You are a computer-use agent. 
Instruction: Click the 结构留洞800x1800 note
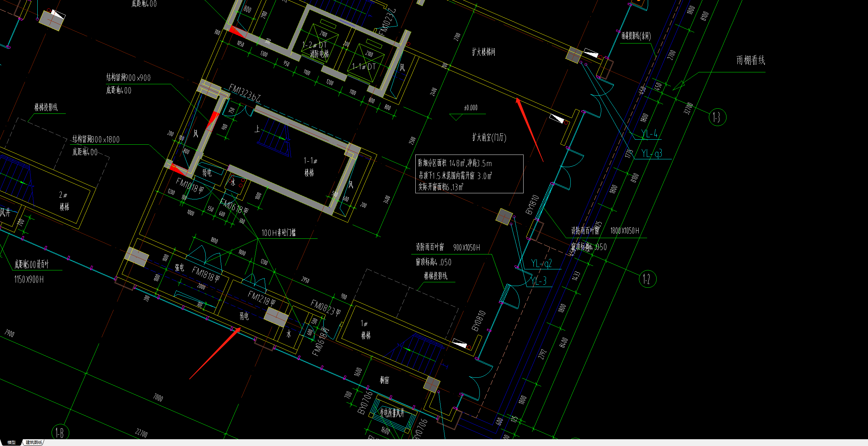click(96, 139)
